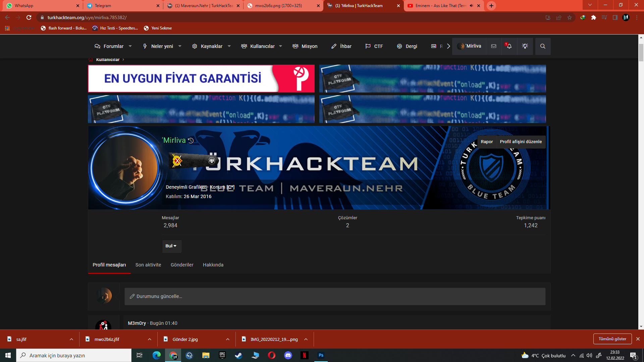Image resolution: width=644 pixels, height=362 pixels.
Task: Focus the browser address bar
Action: [x=288, y=17]
